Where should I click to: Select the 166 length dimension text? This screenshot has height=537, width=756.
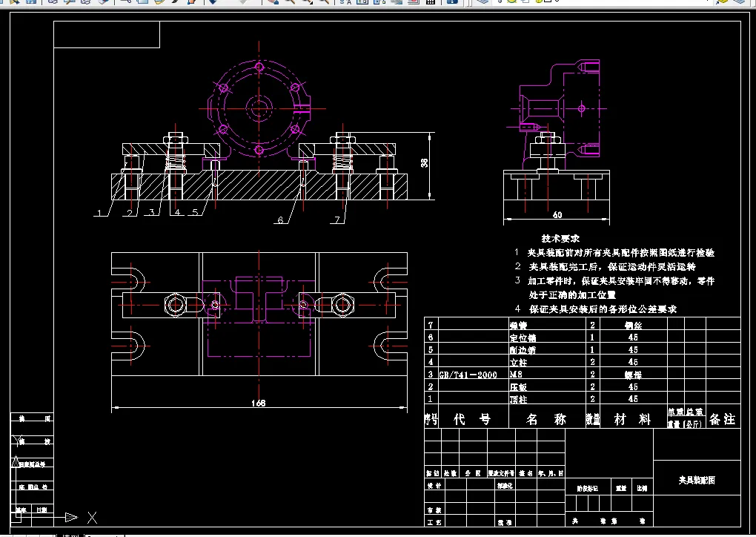click(x=259, y=403)
